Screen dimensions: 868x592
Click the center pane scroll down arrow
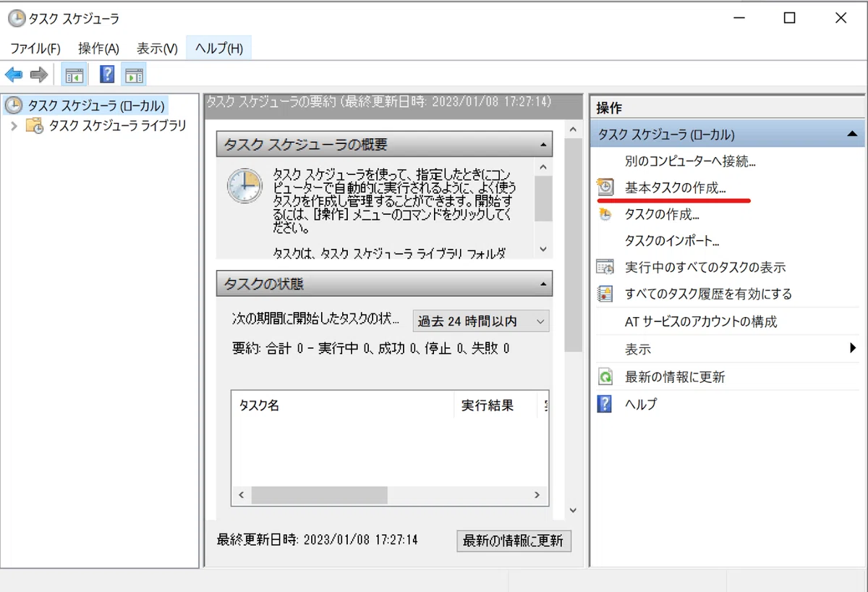click(574, 510)
